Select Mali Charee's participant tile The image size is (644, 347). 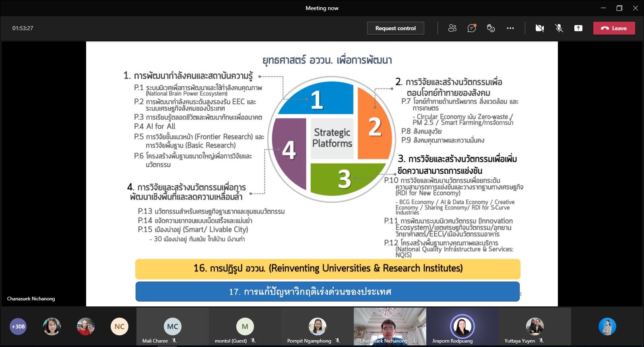172,326
